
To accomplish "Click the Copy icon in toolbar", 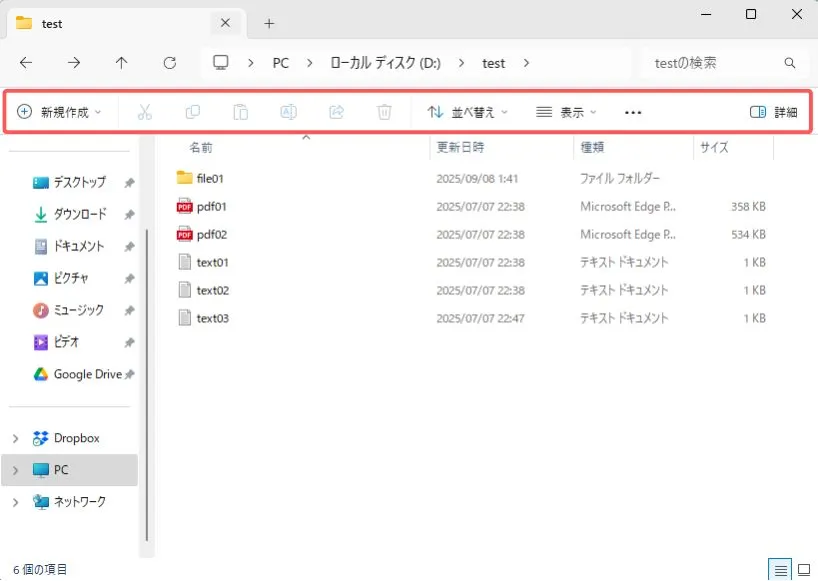I will (x=193, y=112).
